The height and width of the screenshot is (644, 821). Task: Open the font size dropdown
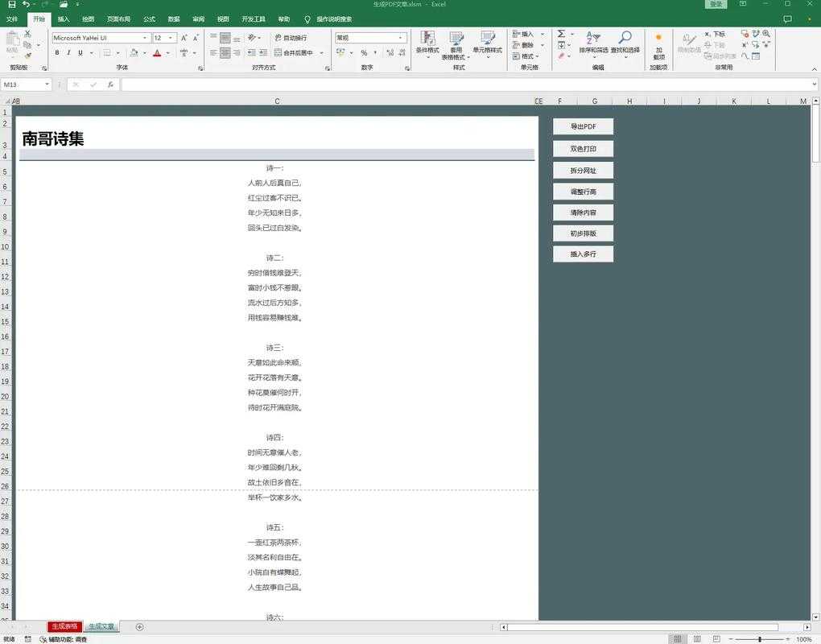coord(171,38)
